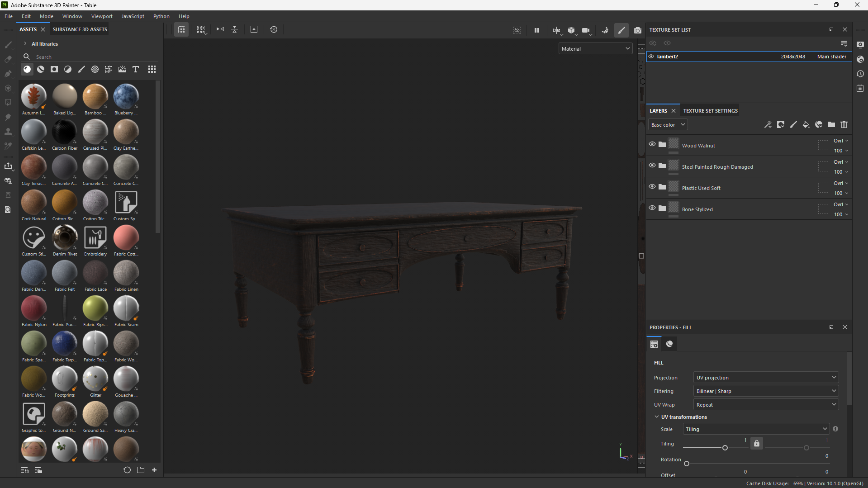Switch to Texture Set Settings tab
Image resolution: width=868 pixels, height=488 pixels.
710,111
